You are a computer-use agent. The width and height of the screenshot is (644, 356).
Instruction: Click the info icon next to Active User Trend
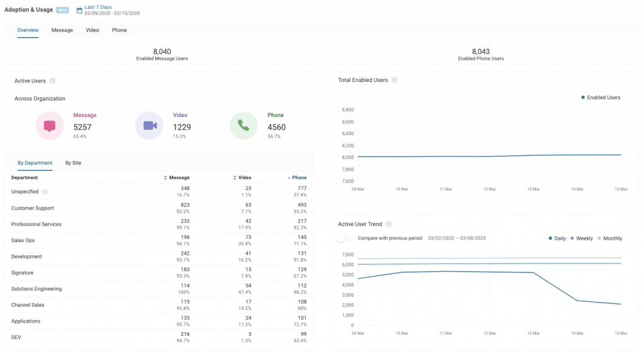389,224
